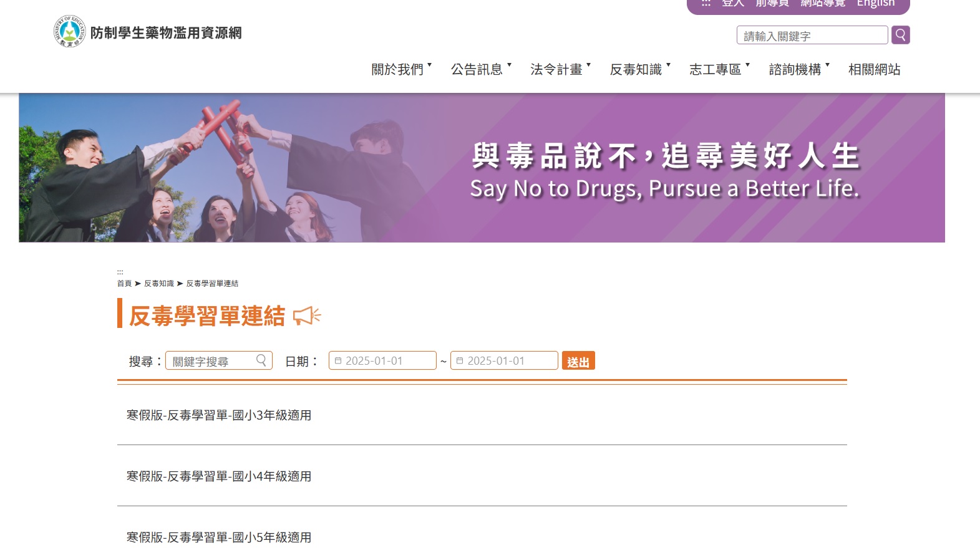This screenshot has height=548, width=980.
Task: Expand the 志工專區 menu
Action: (719, 69)
